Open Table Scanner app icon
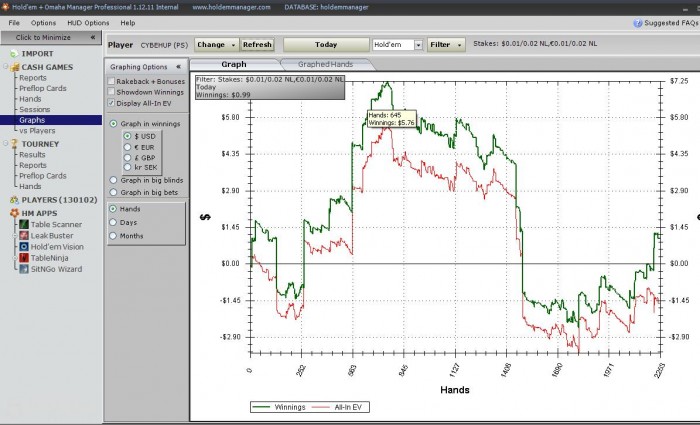Screen dimensions: 700x425 (x=24, y=224)
